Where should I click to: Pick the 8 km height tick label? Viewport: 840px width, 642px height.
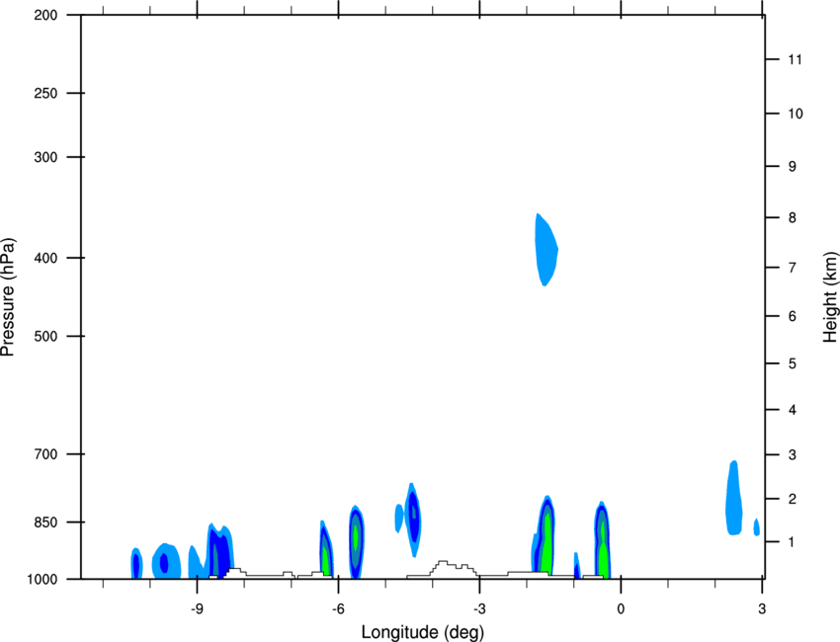coord(793,218)
